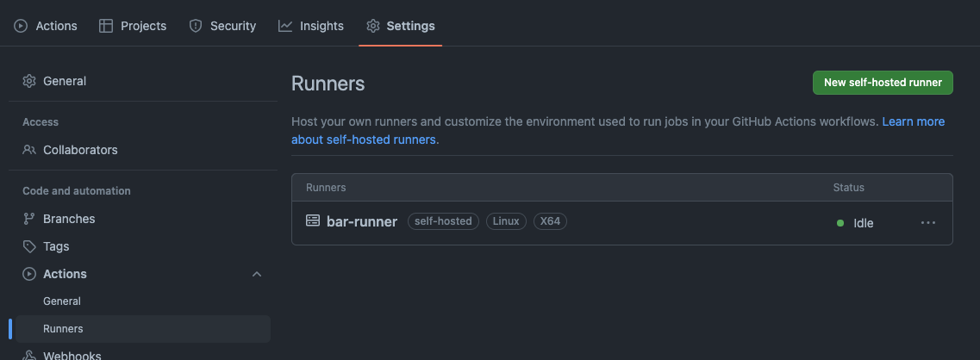Click the Settings gear icon in top tabs
This screenshot has height=360, width=980.
(373, 26)
